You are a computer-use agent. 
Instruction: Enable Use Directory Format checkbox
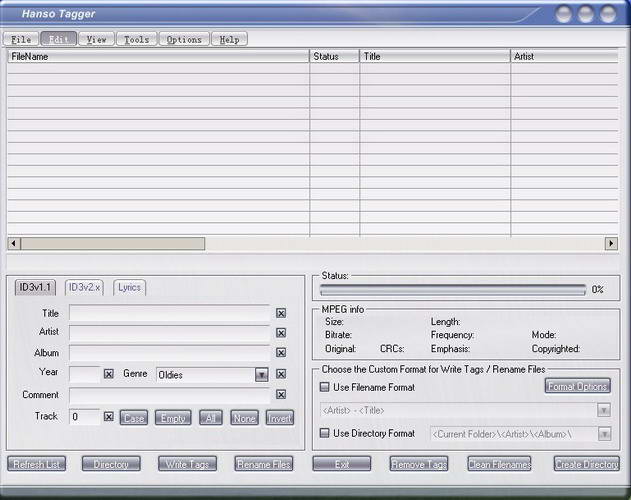[324, 433]
